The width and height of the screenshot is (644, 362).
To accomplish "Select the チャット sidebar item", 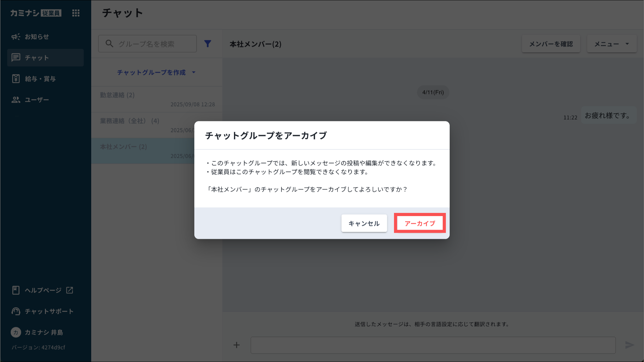I will click(45, 58).
